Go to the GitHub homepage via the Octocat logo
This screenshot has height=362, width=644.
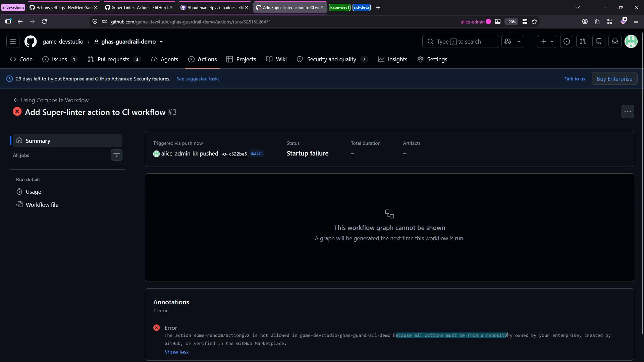pyautogui.click(x=31, y=42)
